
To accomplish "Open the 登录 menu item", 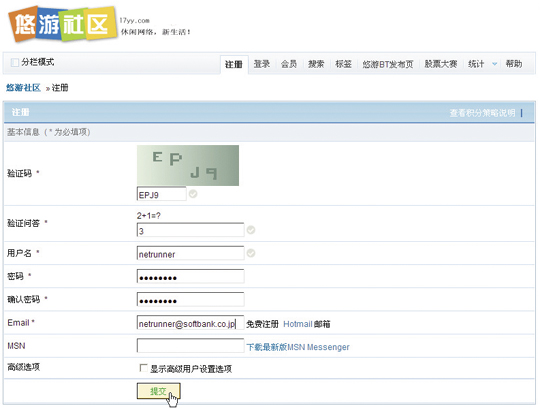I will [x=262, y=64].
